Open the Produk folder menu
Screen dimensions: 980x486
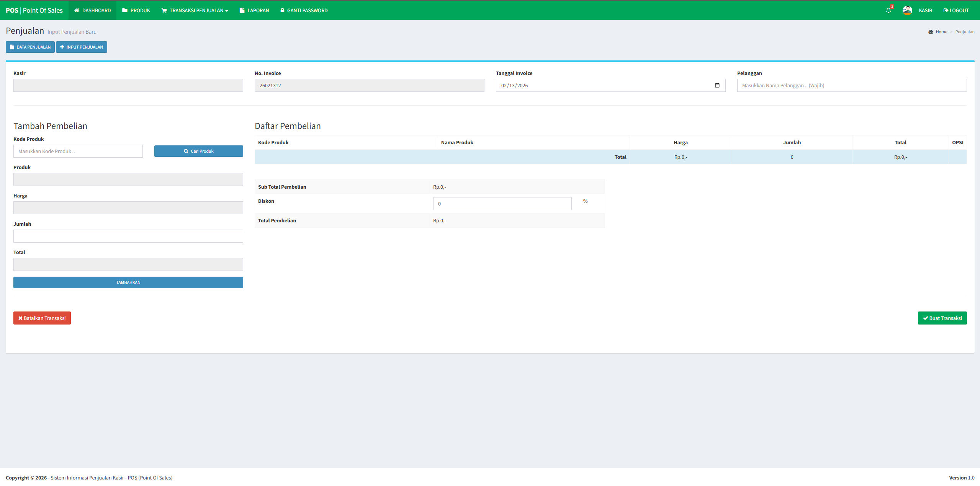[136, 10]
